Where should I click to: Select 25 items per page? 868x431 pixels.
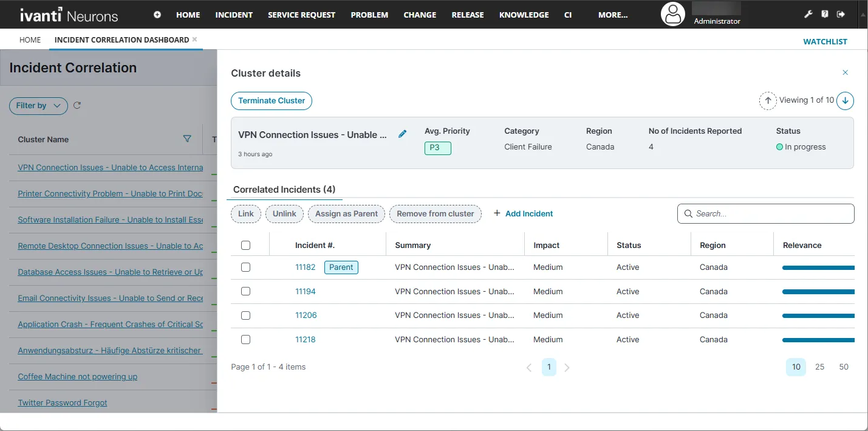[819, 367]
